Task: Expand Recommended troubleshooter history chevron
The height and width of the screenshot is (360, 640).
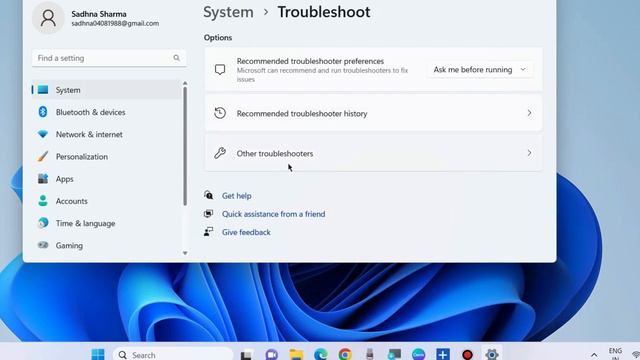Action: point(529,113)
